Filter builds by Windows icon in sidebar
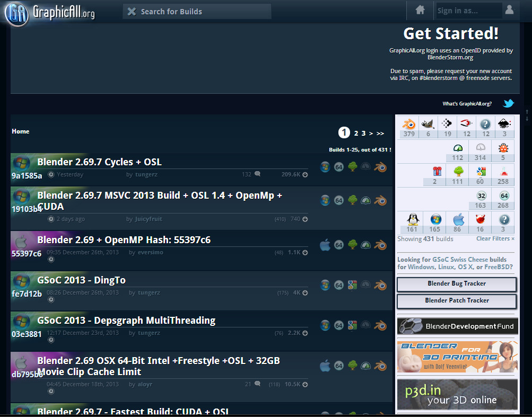Screen dimensions: 532x417 (x=435, y=219)
